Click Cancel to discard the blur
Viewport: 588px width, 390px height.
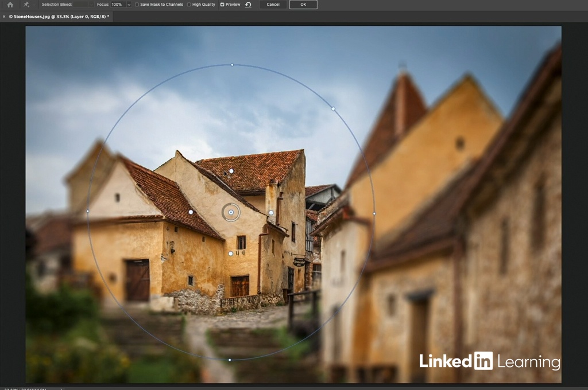(273, 5)
